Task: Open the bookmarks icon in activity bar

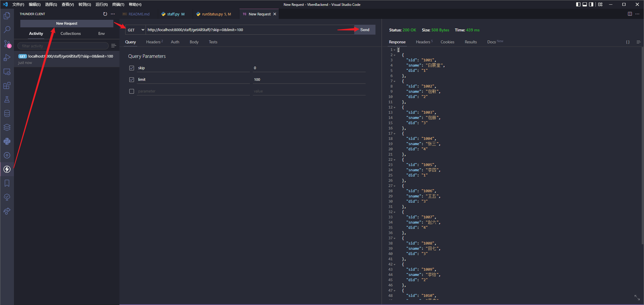Action: point(7,183)
